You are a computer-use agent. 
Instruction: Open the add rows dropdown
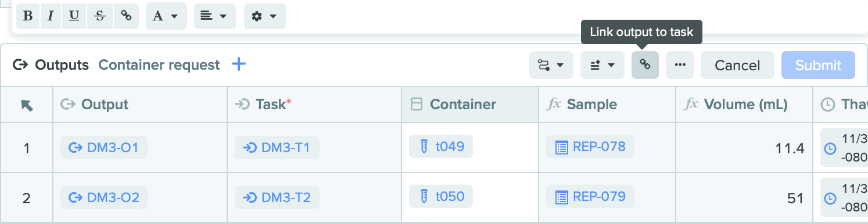coord(602,65)
